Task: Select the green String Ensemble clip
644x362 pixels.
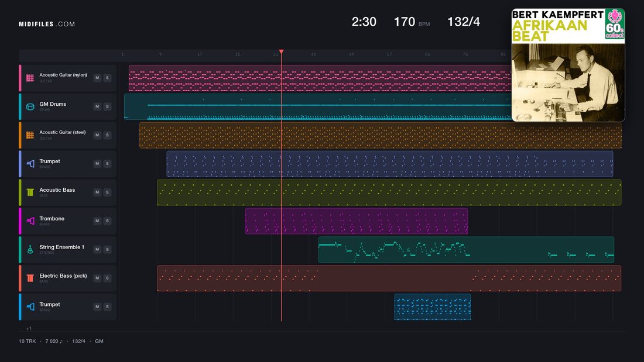Action: point(466,250)
